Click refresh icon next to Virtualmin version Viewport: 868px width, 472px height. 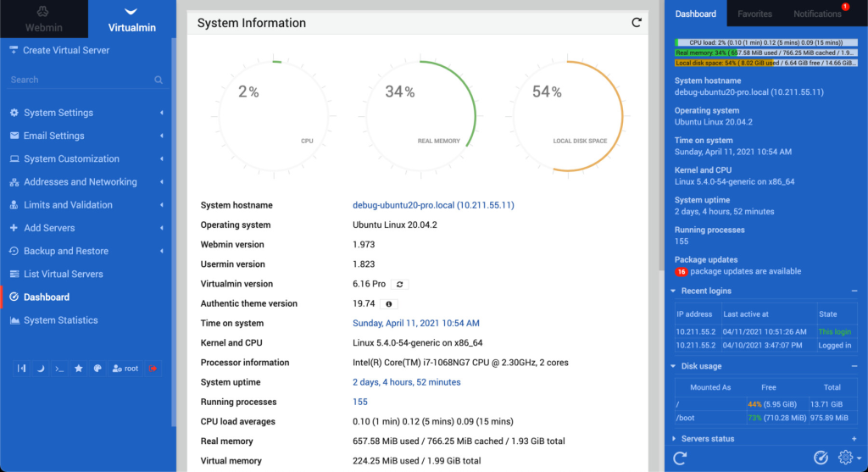tap(400, 284)
